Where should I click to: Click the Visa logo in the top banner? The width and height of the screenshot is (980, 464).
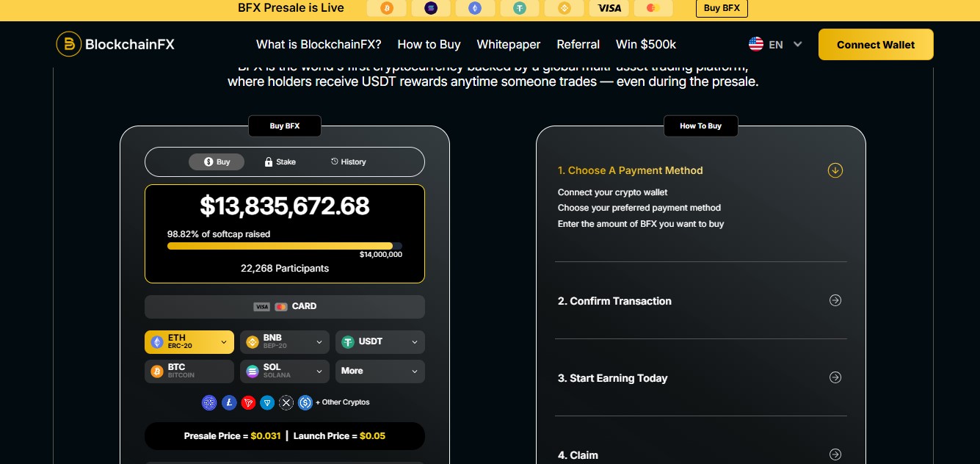point(609,8)
